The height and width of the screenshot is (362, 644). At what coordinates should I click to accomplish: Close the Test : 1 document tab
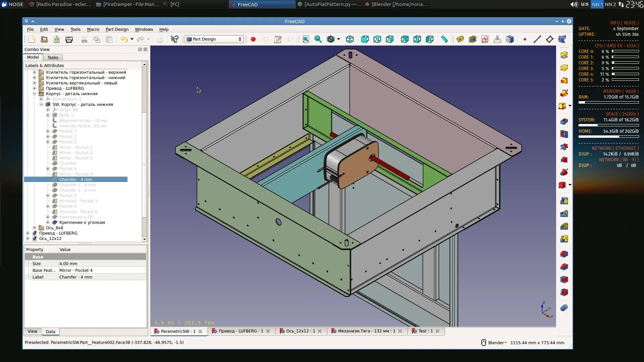pos(437,331)
